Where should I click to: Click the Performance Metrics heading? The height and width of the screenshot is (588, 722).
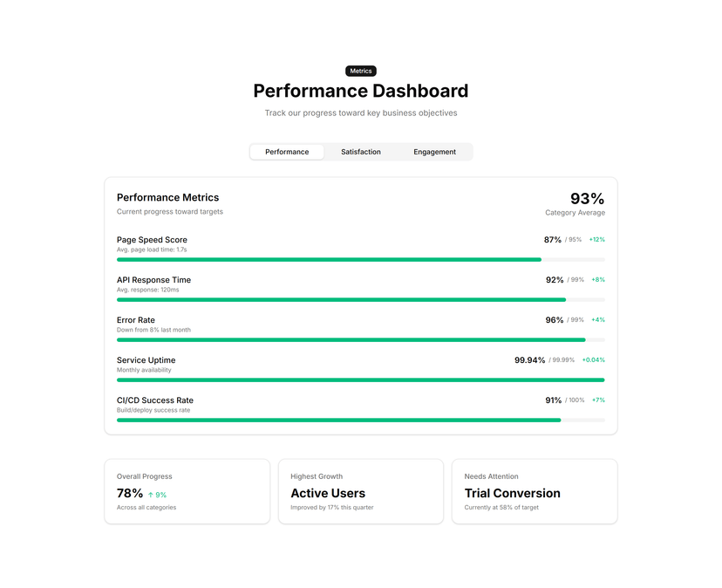(167, 198)
